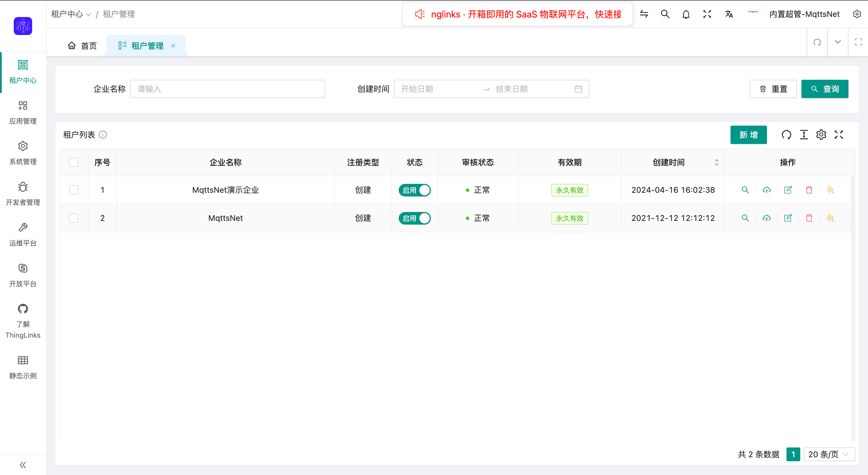The image size is (868, 475).
Task: Open language translation switcher
Action: 729,14
